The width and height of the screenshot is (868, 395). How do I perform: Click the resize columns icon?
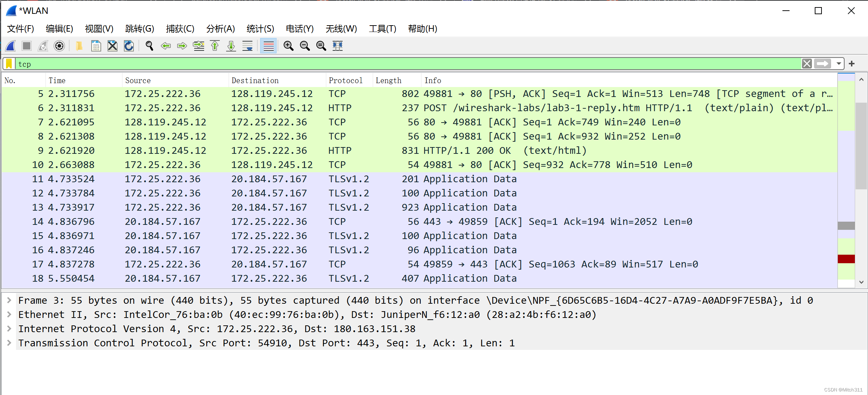tap(337, 46)
